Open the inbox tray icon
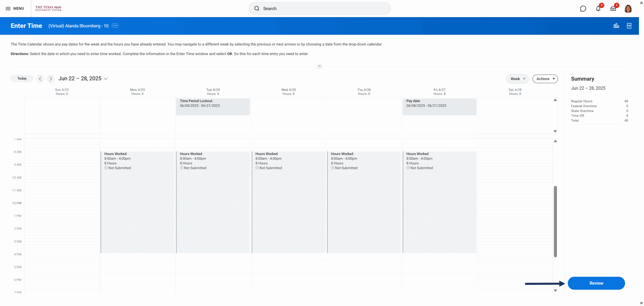644x306 pixels. click(613, 9)
